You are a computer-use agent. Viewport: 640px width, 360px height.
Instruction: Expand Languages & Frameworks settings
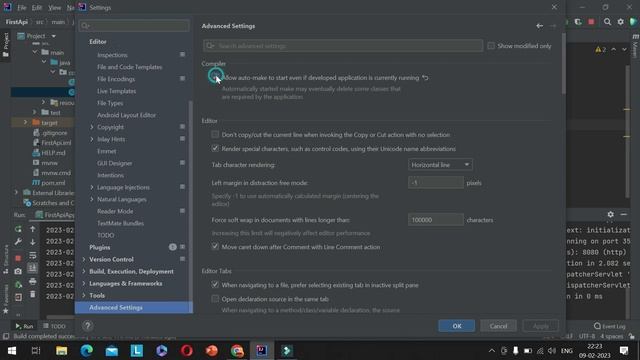tap(84, 283)
